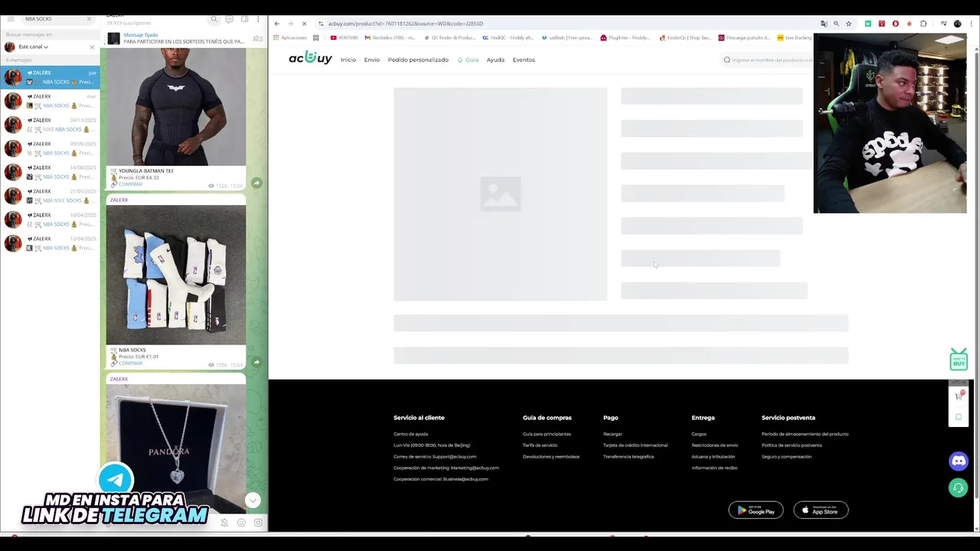Click the acbuy logo
Viewport: 980px width, 551px height.
[x=310, y=58]
